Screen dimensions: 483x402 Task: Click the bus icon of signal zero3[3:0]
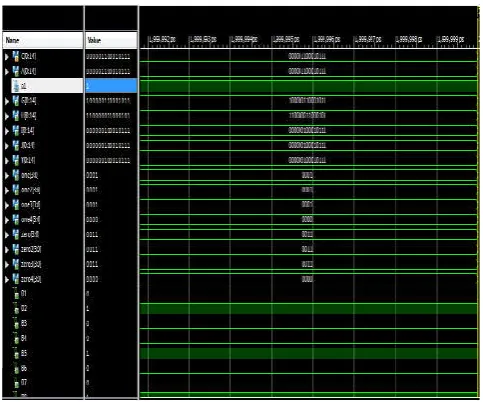point(16,264)
